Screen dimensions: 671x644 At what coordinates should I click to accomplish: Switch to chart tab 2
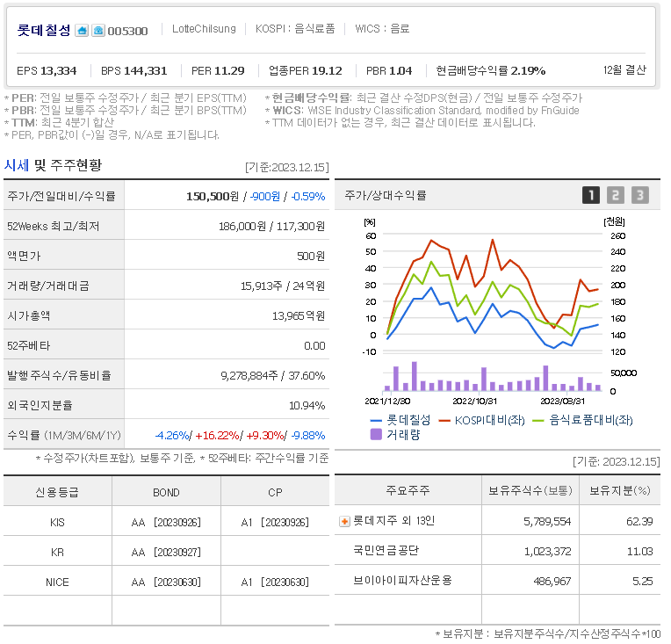click(x=616, y=195)
